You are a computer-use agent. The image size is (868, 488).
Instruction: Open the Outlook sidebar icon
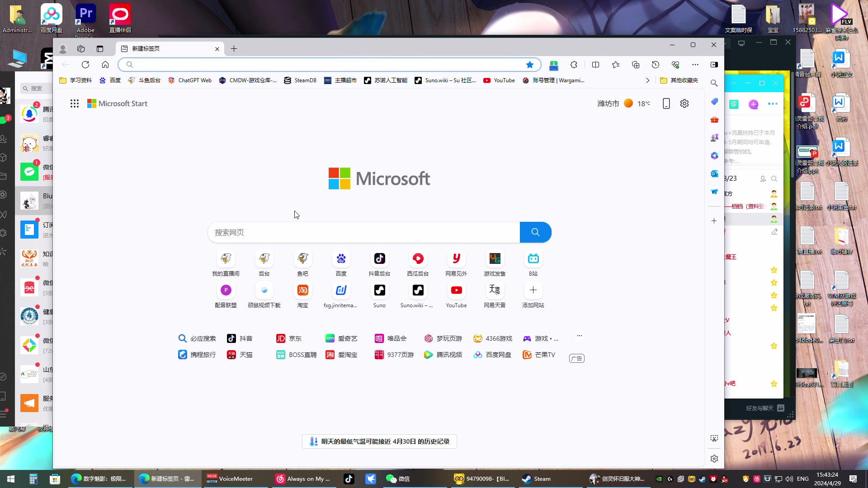tap(714, 174)
